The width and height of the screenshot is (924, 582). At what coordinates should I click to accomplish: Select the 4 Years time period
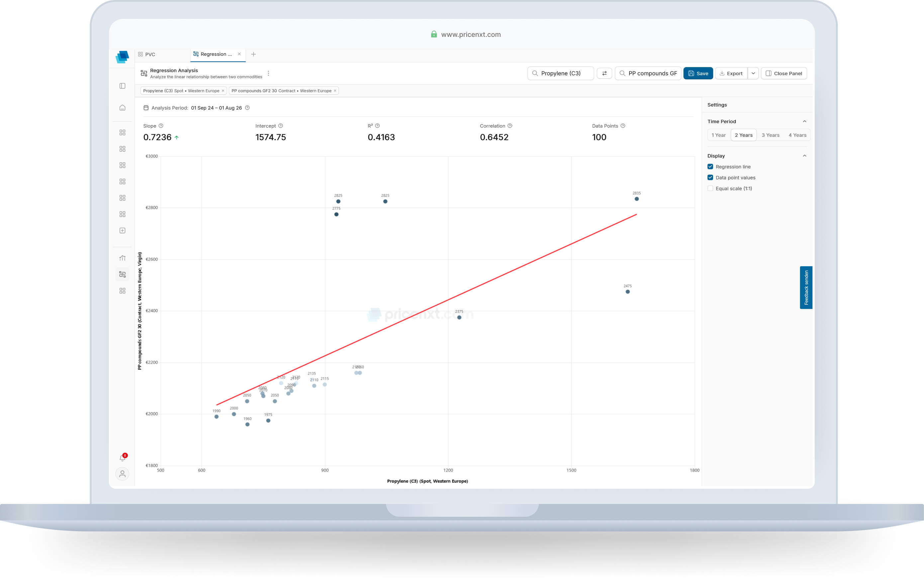[x=797, y=135]
